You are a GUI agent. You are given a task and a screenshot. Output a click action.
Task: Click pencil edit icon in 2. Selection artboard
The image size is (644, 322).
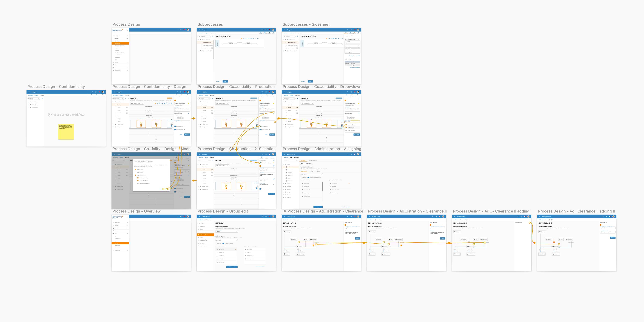coord(274,179)
